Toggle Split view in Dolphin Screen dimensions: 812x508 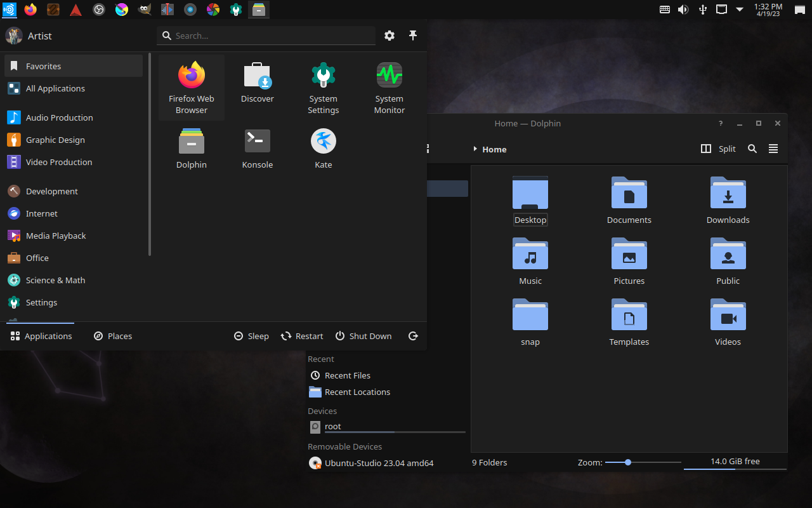718,149
